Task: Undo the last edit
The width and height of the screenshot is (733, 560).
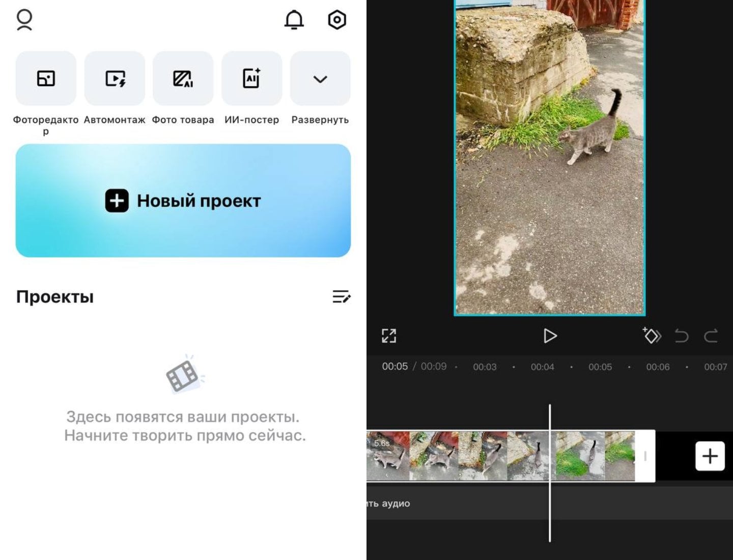Action: point(681,336)
